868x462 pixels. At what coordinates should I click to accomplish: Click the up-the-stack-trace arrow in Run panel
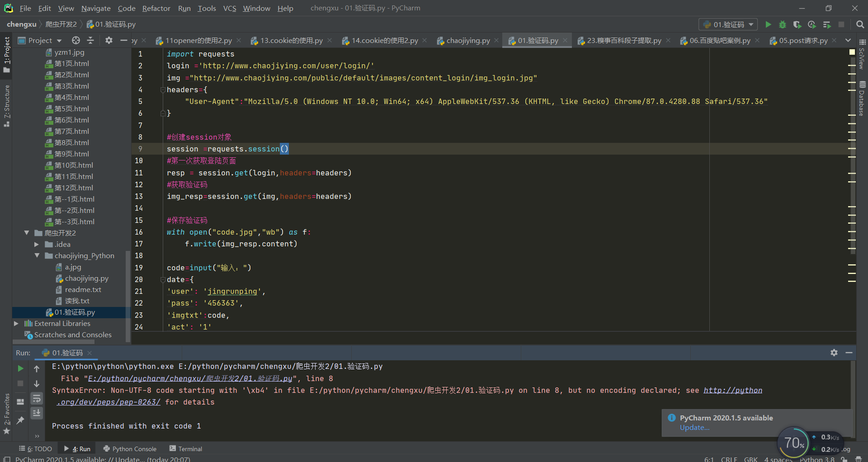(x=37, y=368)
